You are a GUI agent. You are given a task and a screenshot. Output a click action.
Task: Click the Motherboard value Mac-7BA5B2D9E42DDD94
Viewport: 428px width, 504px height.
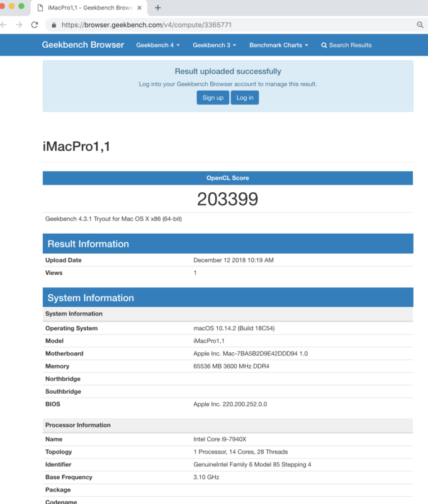coord(251,353)
